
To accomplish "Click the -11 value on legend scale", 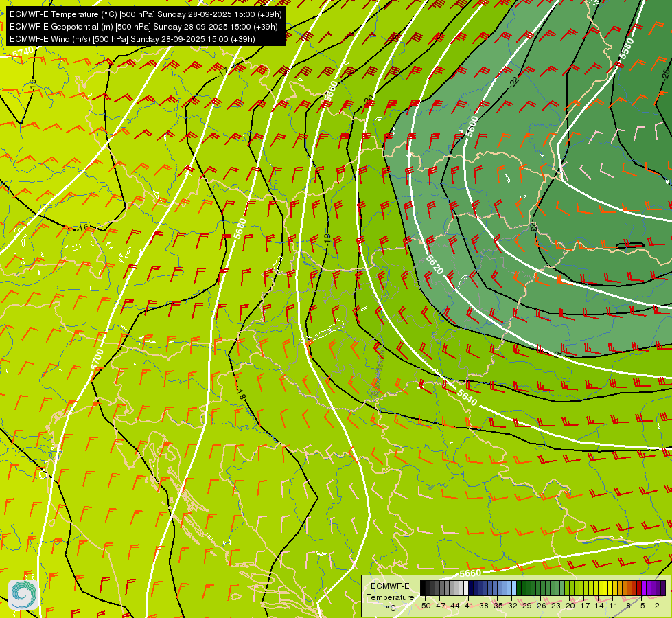I will point(612,606).
